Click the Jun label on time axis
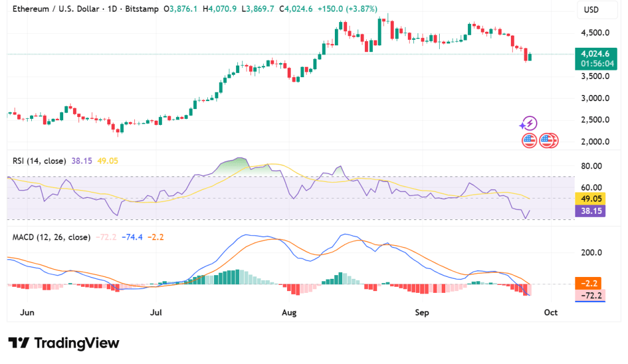628x364 pixels. (x=27, y=313)
